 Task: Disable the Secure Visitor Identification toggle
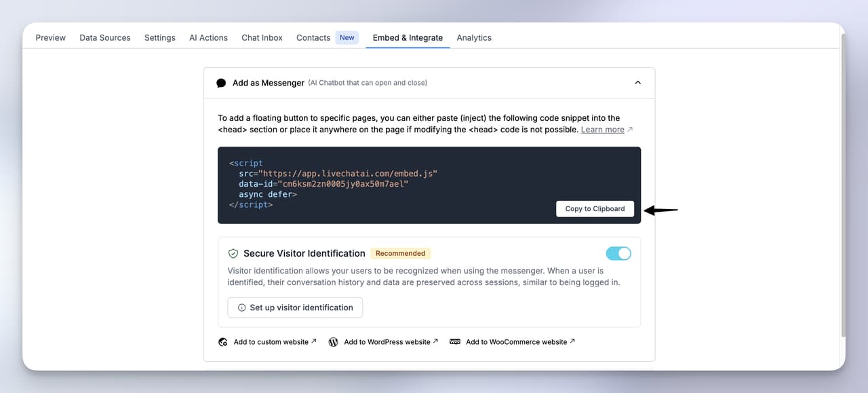click(x=618, y=253)
